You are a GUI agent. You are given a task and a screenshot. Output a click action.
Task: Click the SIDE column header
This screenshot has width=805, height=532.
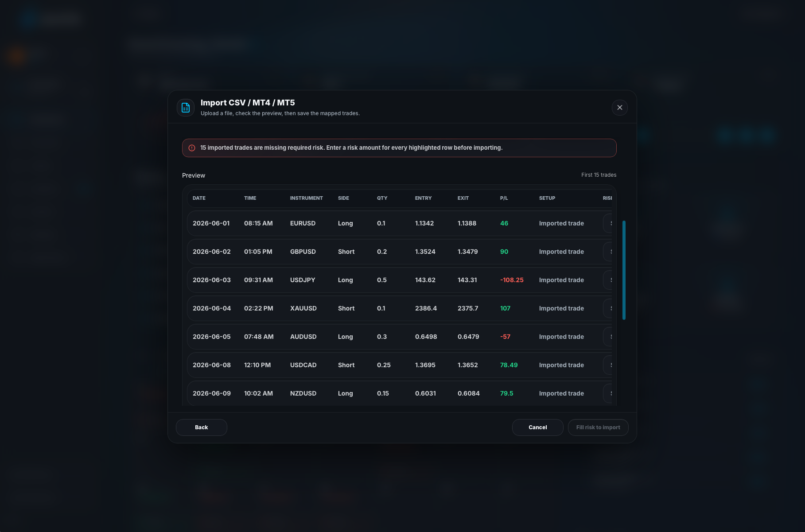click(343, 198)
